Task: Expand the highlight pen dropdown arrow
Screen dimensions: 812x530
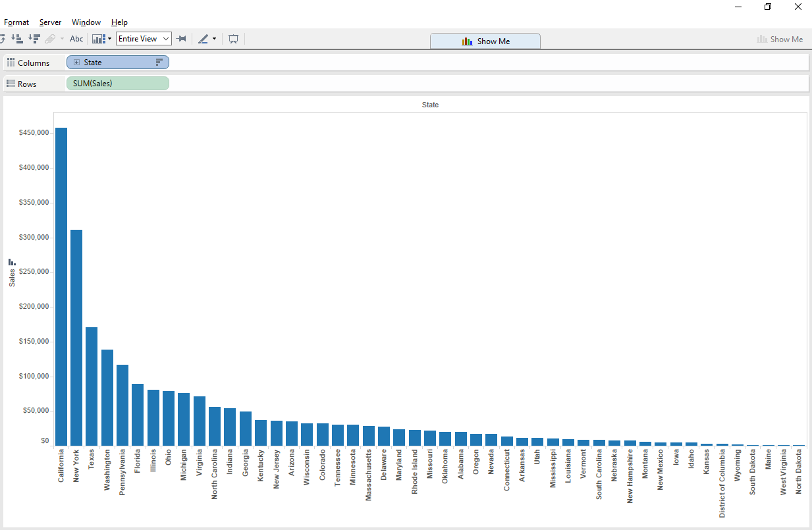Action: pos(214,39)
